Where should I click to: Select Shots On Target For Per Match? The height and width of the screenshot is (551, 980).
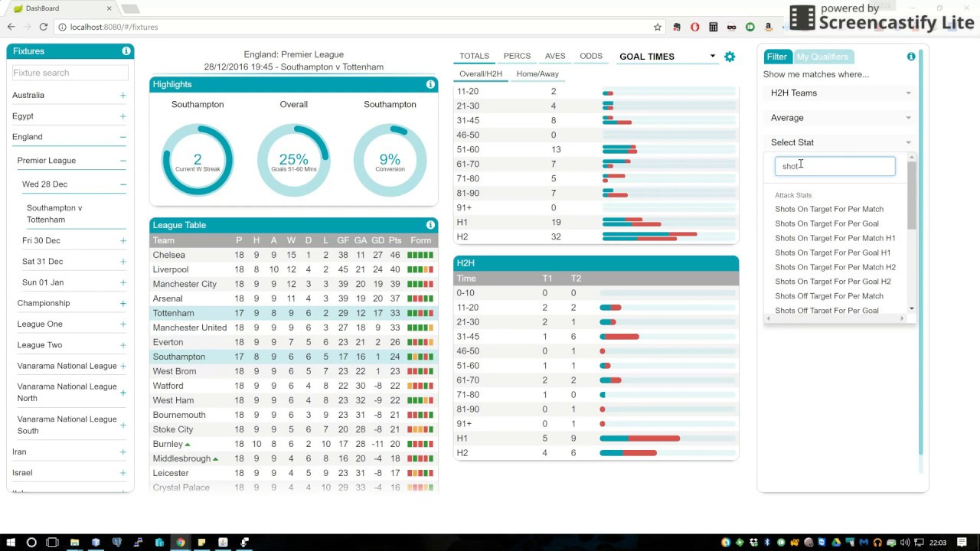click(x=829, y=209)
